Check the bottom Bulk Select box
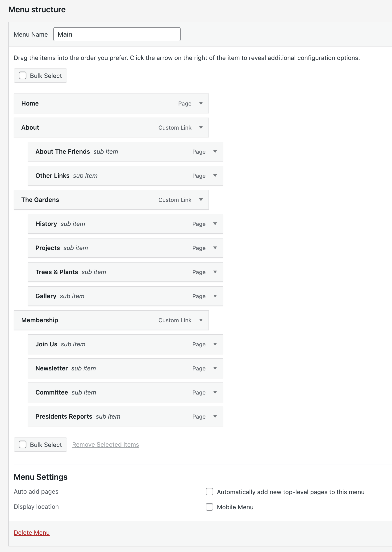 22,445
